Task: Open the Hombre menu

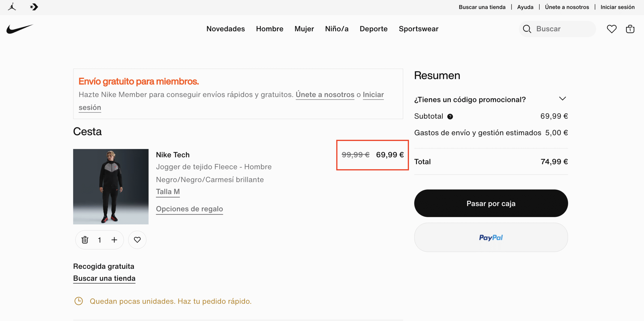Action: pyautogui.click(x=269, y=29)
